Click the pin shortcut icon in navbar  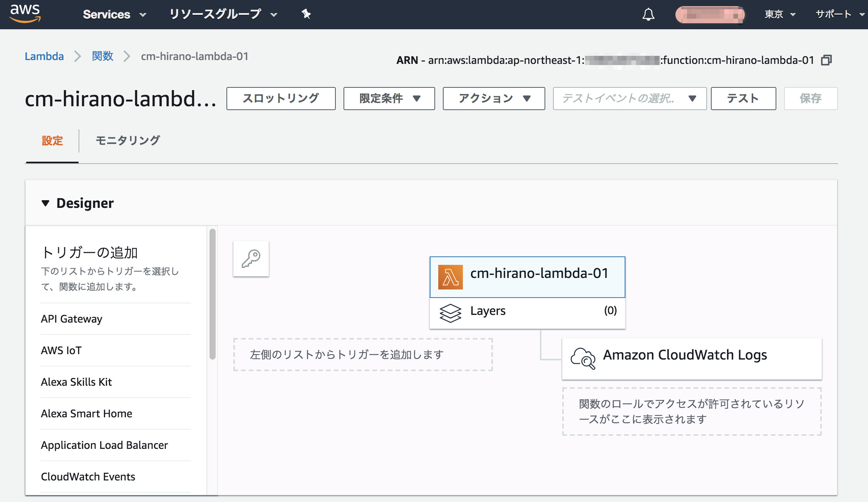click(x=306, y=14)
